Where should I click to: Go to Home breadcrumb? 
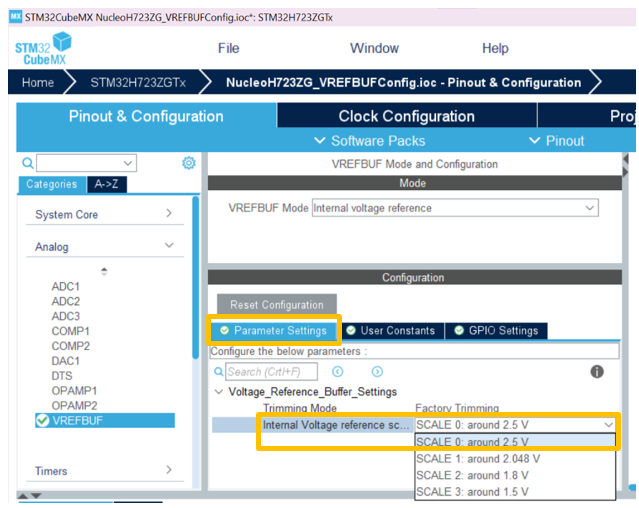[x=38, y=83]
